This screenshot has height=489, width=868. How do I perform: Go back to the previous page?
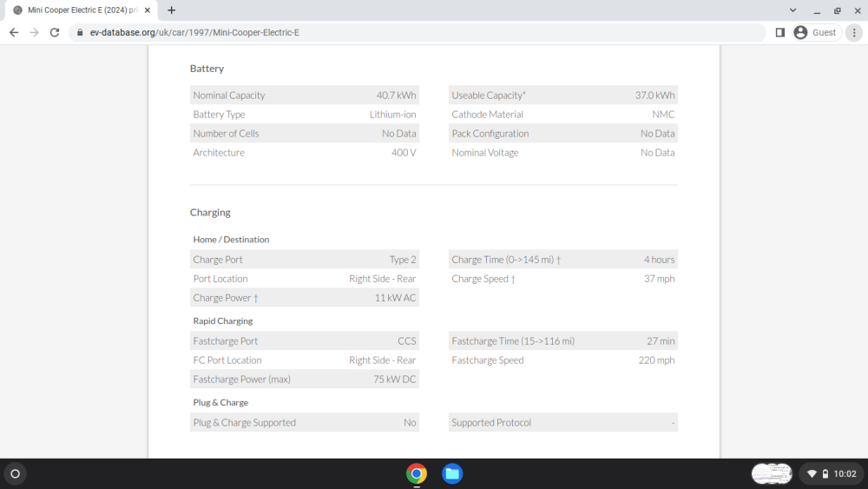(x=14, y=33)
